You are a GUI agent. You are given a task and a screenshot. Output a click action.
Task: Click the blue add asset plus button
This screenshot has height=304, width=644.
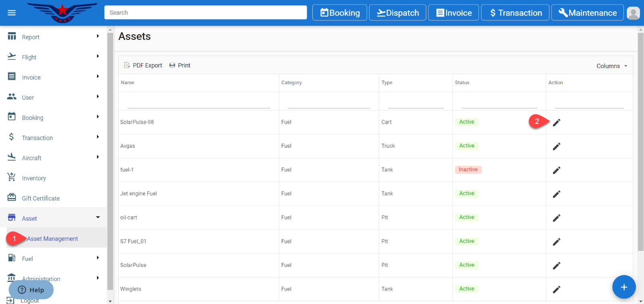pos(623,287)
